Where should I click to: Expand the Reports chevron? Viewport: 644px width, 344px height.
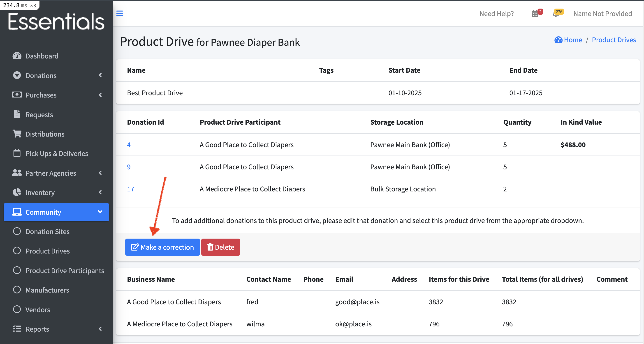click(x=100, y=329)
